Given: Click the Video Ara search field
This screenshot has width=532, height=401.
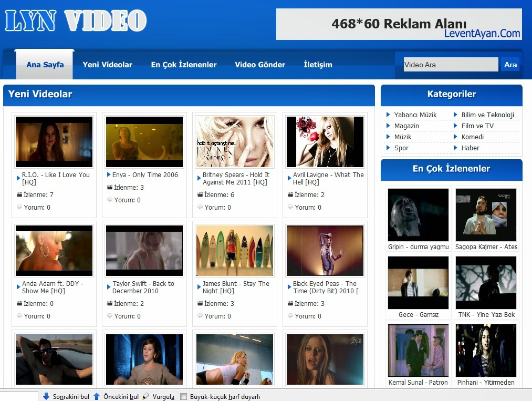Looking at the screenshot, I should [x=451, y=64].
